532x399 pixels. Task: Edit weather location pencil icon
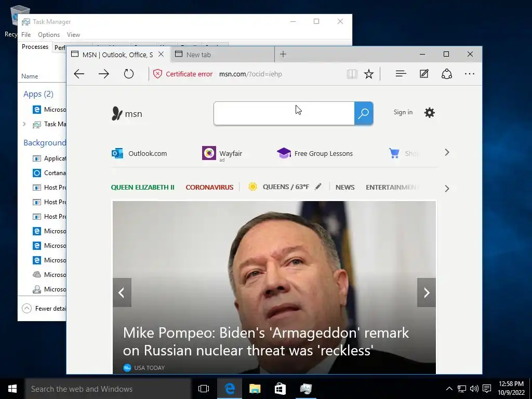[x=318, y=187]
